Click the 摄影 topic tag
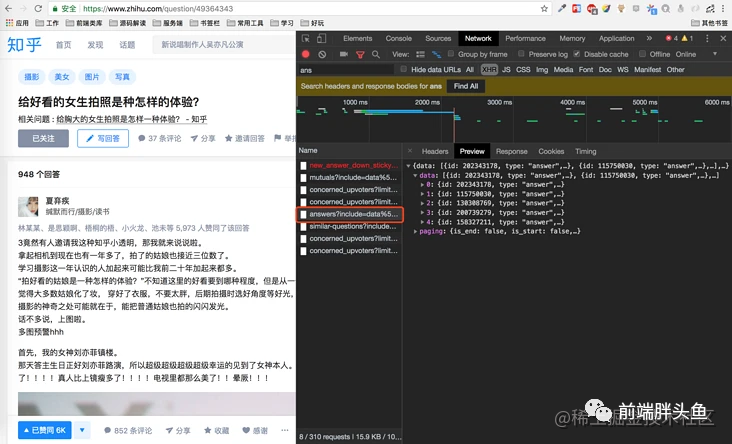Viewport: 732px width, 444px height. pos(32,77)
